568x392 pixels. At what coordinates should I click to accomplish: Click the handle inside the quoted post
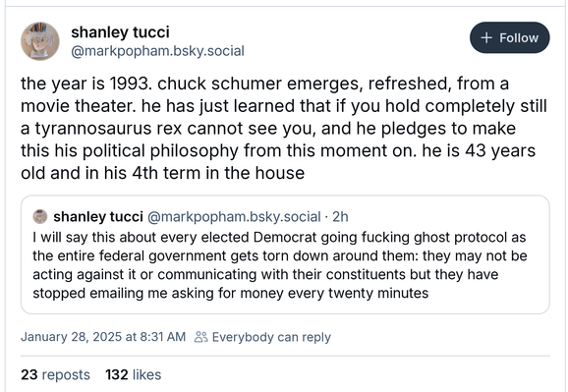coord(234,217)
